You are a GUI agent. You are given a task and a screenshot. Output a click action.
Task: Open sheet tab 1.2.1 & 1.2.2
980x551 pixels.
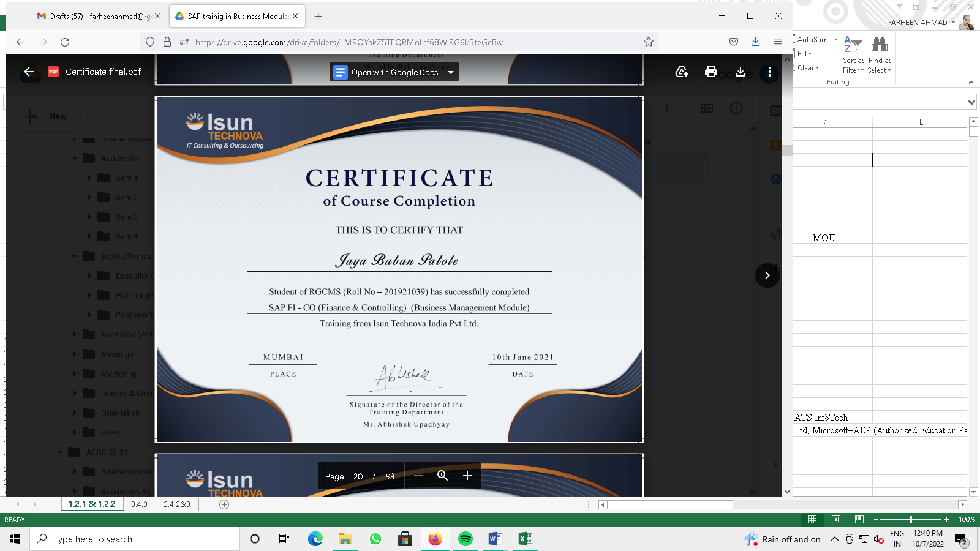92,504
